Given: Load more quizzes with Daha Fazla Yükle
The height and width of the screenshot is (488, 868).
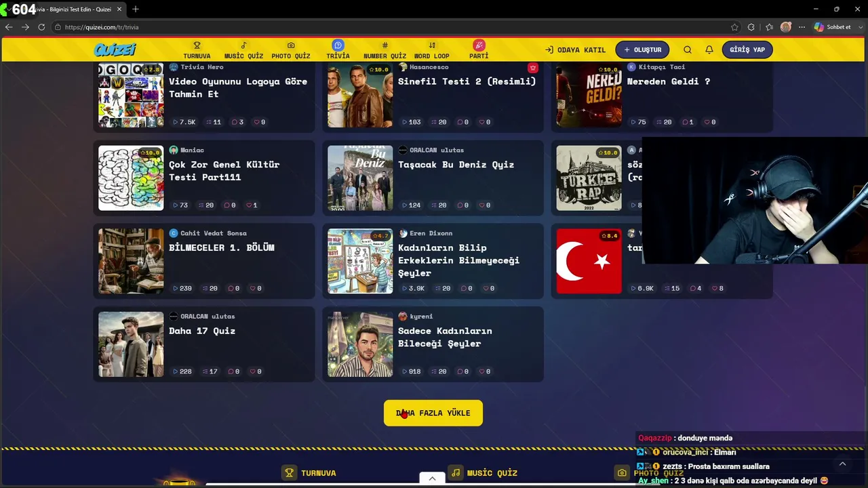Looking at the screenshot, I should pyautogui.click(x=433, y=413).
